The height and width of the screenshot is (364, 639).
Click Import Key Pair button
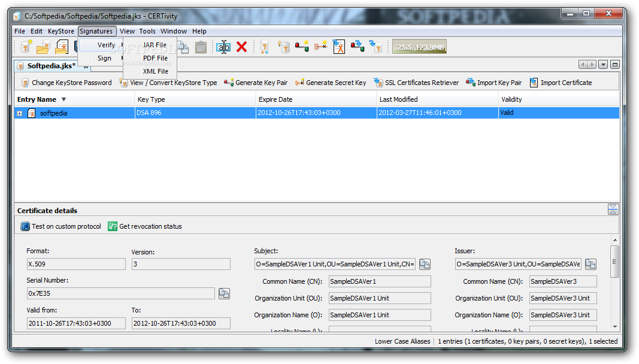point(493,83)
